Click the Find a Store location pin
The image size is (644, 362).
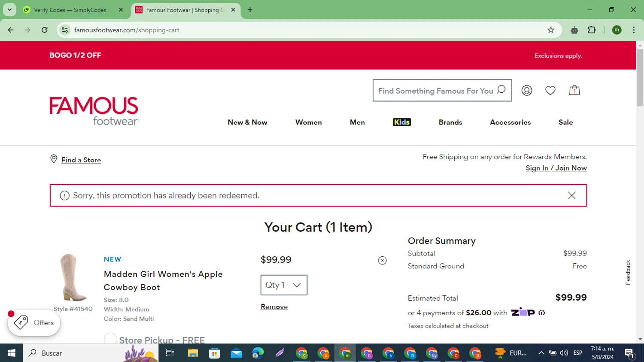coord(54,159)
